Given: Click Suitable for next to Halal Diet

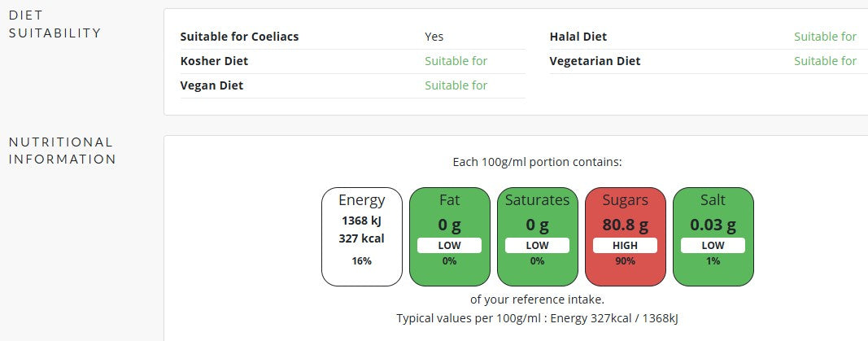Looking at the screenshot, I should point(826,37).
